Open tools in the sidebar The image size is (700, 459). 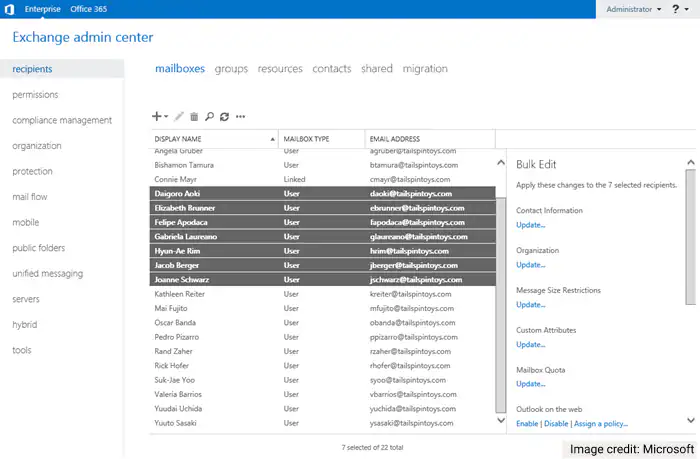tap(21, 350)
